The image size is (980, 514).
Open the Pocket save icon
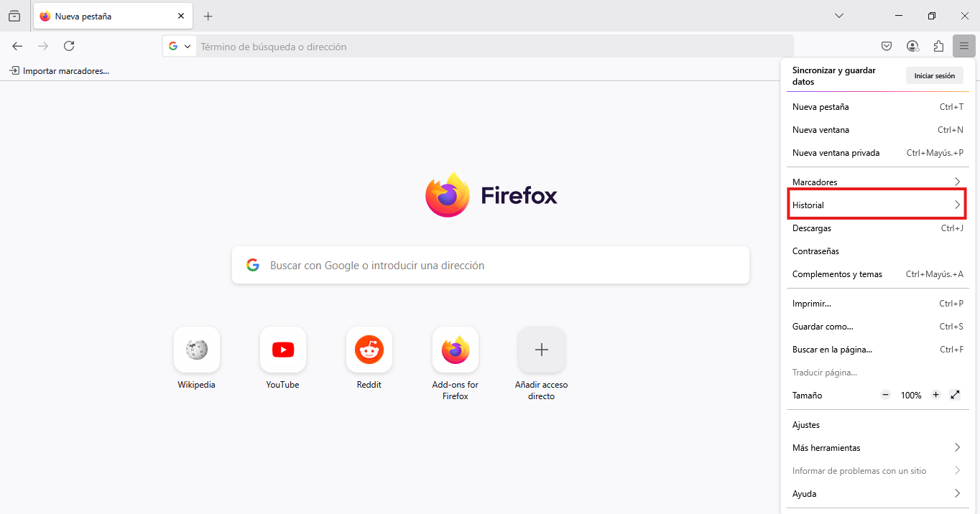(x=887, y=46)
